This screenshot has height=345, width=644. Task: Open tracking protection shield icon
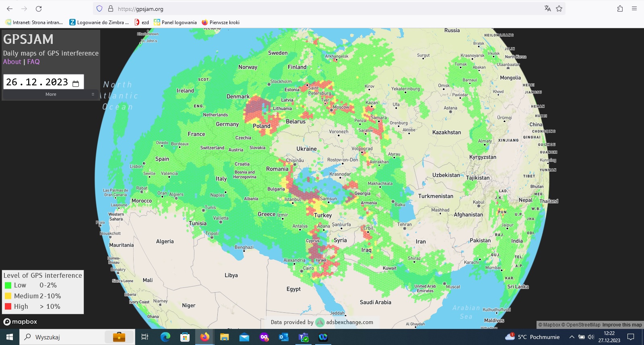(x=99, y=8)
